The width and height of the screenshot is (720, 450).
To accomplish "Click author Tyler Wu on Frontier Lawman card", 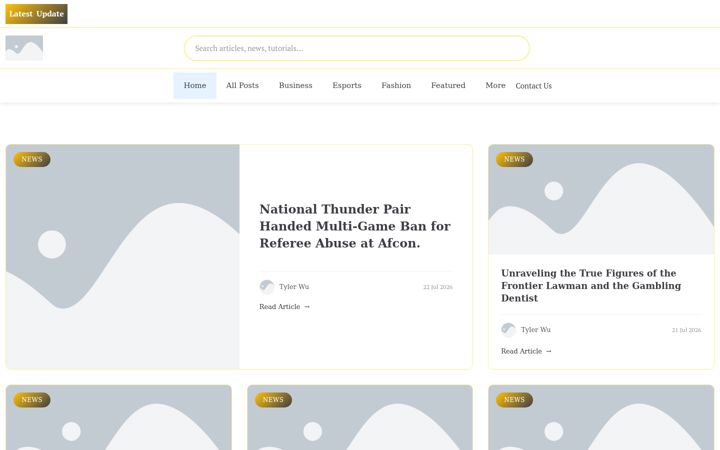I will [x=535, y=330].
